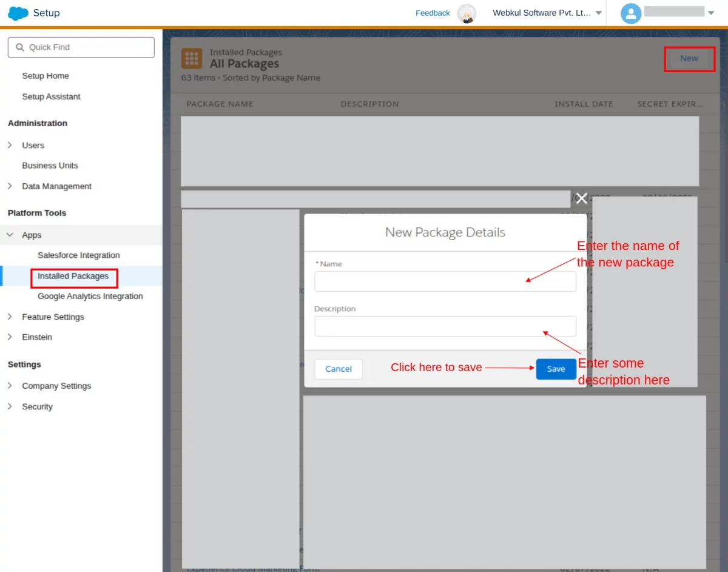The width and height of the screenshot is (728, 572).
Task: Click the Cancel button in dialog
Action: 339,369
